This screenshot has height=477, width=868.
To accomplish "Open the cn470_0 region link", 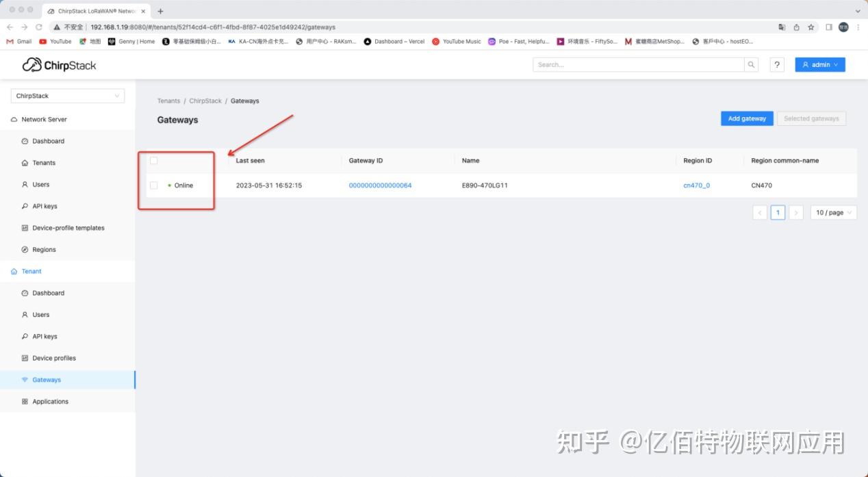I will click(695, 185).
